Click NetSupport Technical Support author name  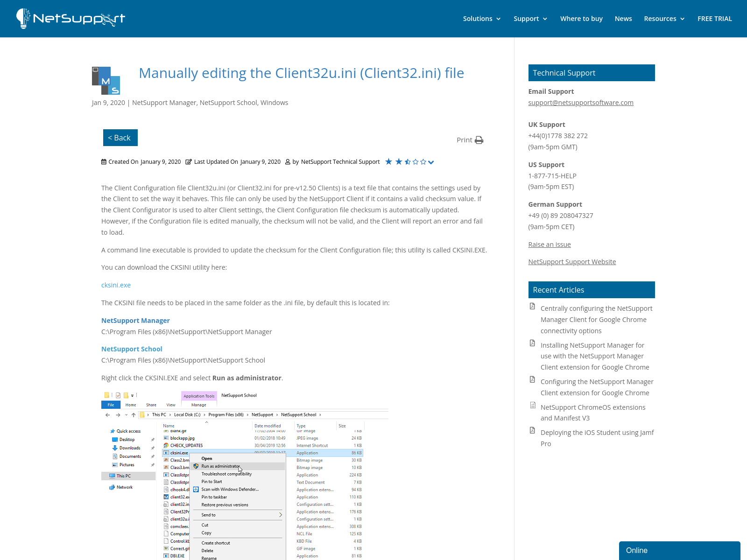[340, 162]
